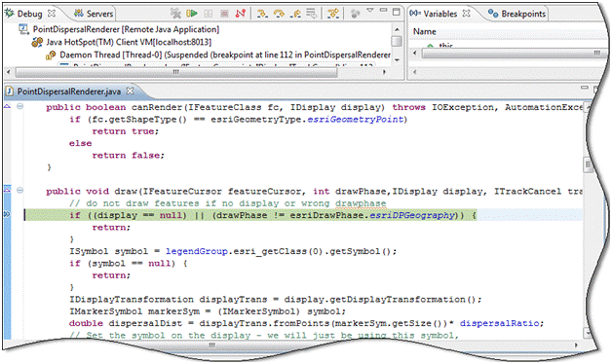The height and width of the screenshot is (364, 612).
Task: Select the Daemon Thread [Thread-0] entry
Action: coord(218,55)
